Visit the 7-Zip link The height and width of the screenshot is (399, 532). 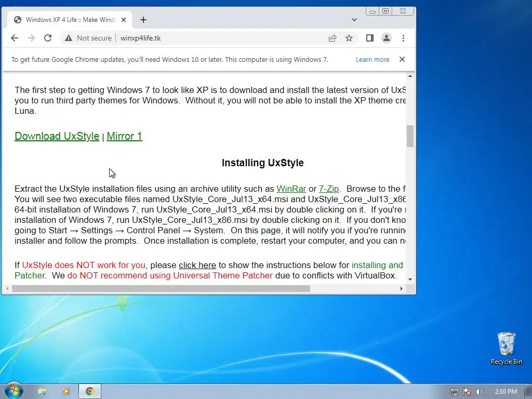[329, 189]
